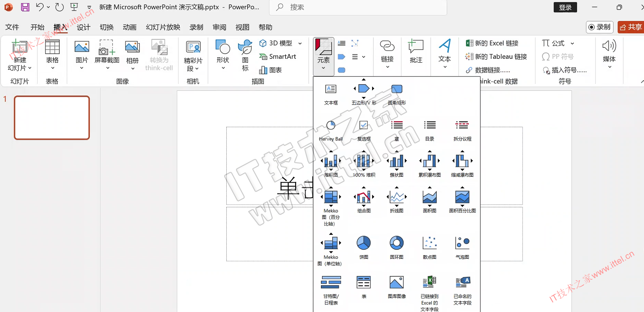The width and height of the screenshot is (644, 312).
Task: Click the Save icon in the title bar
Action: click(x=25, y=7)
